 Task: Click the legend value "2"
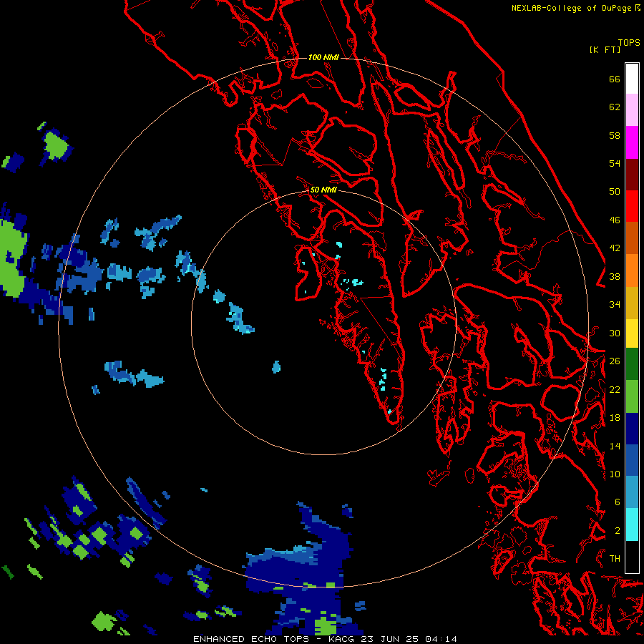coord(618,531)
